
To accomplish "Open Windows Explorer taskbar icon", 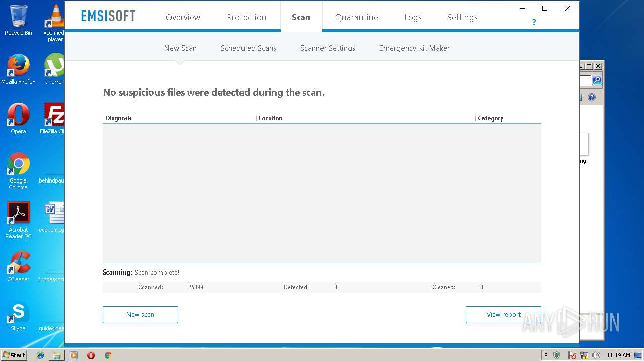I will pos(57,355).
